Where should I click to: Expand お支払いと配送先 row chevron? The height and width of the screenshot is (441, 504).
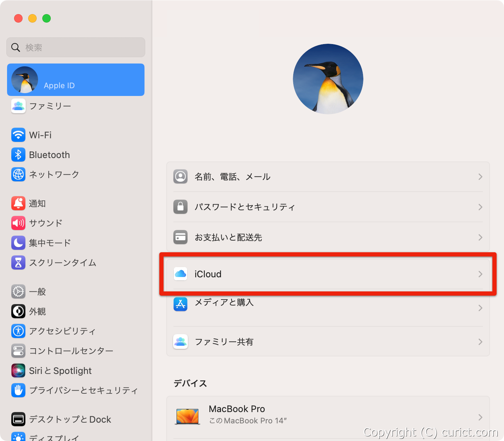tap(480, 237)
